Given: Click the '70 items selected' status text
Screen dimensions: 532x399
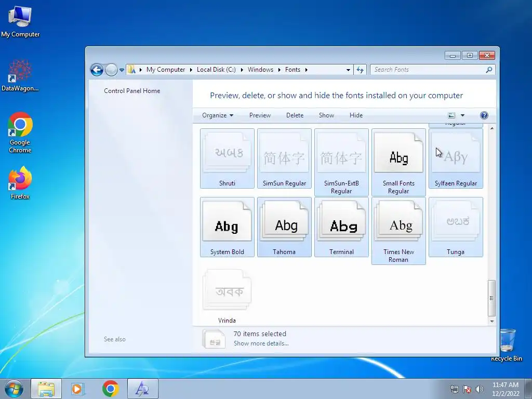Looking at the screenshot, I should tap(260, 334).
